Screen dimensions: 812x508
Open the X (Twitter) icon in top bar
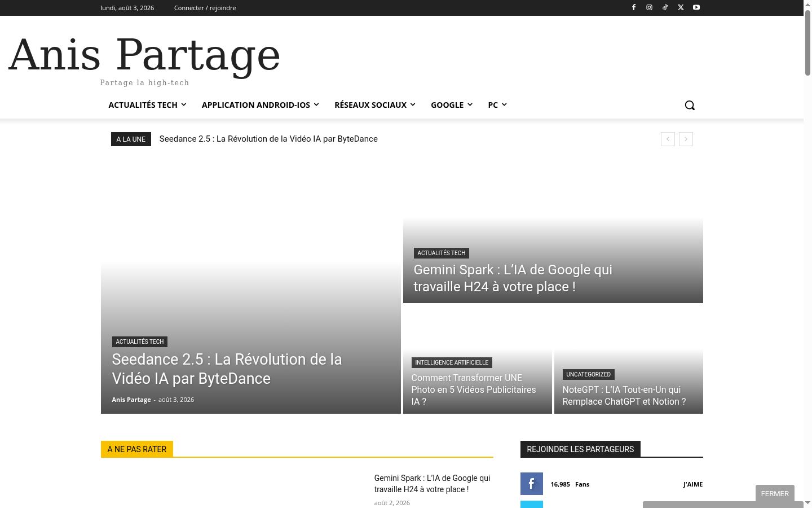pos(681,7)
